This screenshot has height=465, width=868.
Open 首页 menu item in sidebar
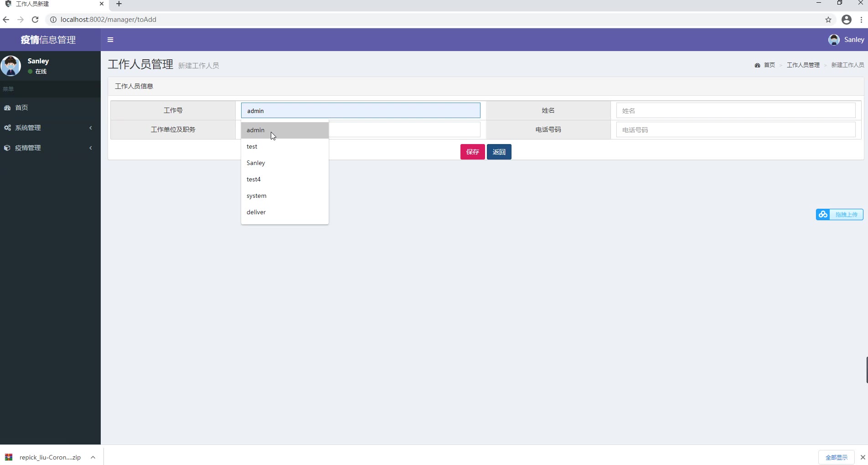[50, 108]
